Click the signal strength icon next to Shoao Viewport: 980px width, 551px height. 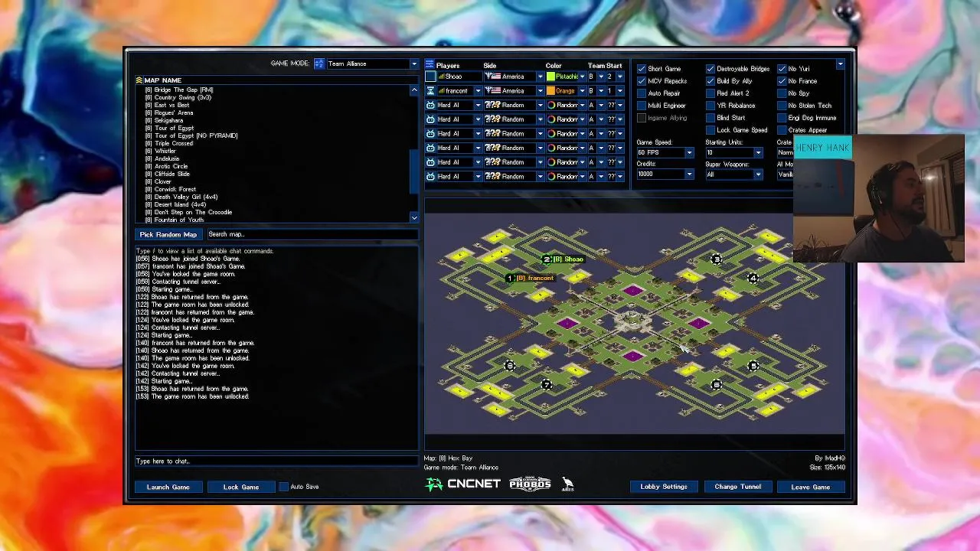[x=441, y=77]
